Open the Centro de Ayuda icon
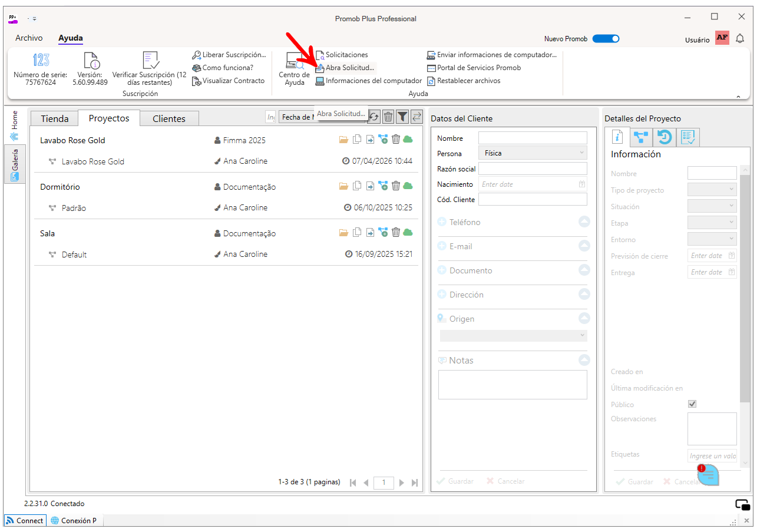 pyautogui.click(x=294, y=61)
